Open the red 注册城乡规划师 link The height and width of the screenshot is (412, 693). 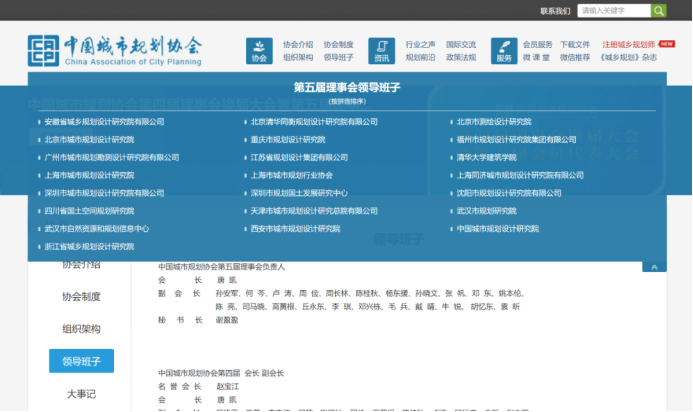click(628, 45)
